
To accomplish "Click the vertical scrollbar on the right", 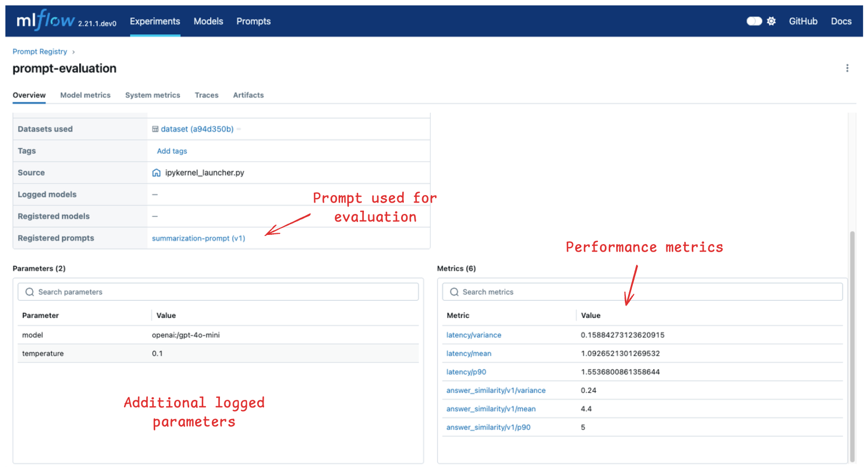I will 852,345.
